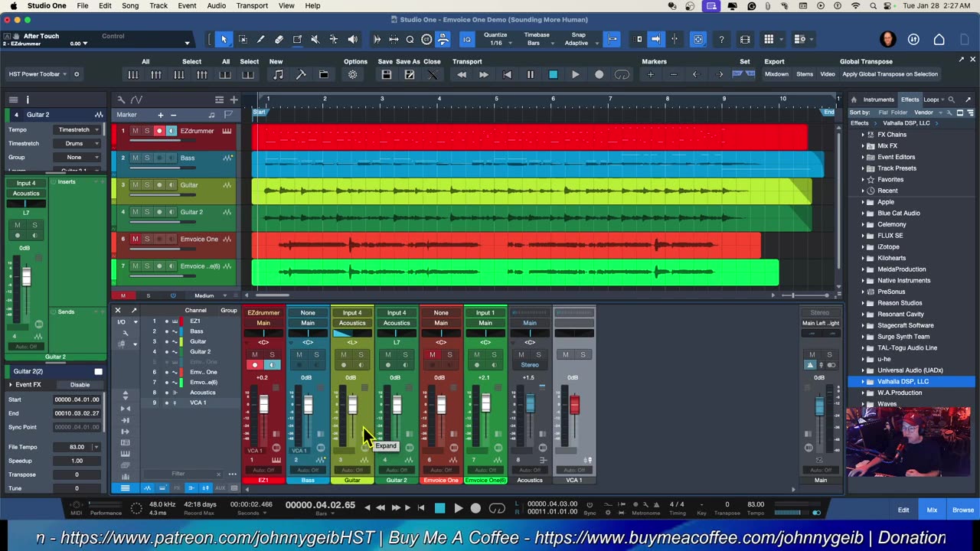Switch to Loops browser tab
This screenshot has height=551, width=980.
coord(932,99)
